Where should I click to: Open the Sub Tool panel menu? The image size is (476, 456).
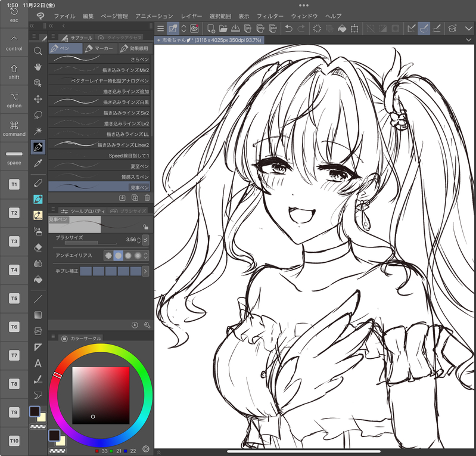[53, 36]
